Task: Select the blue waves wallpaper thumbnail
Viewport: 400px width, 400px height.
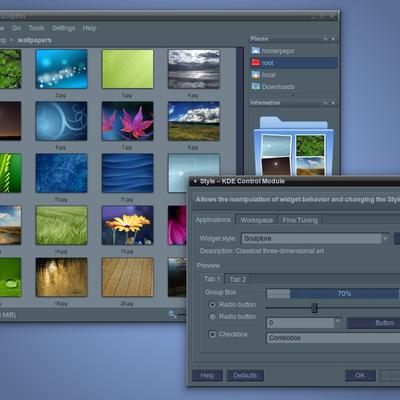Action: tap(128, 173)
